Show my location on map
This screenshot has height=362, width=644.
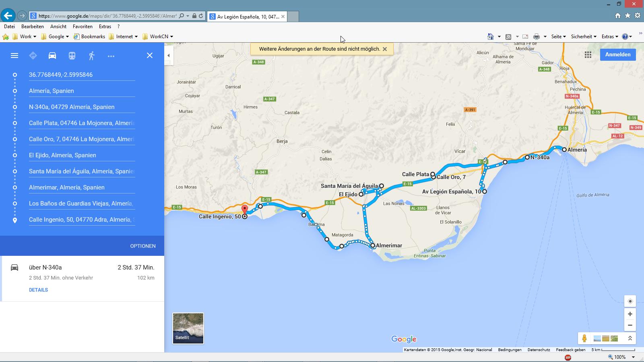[630, 301]
